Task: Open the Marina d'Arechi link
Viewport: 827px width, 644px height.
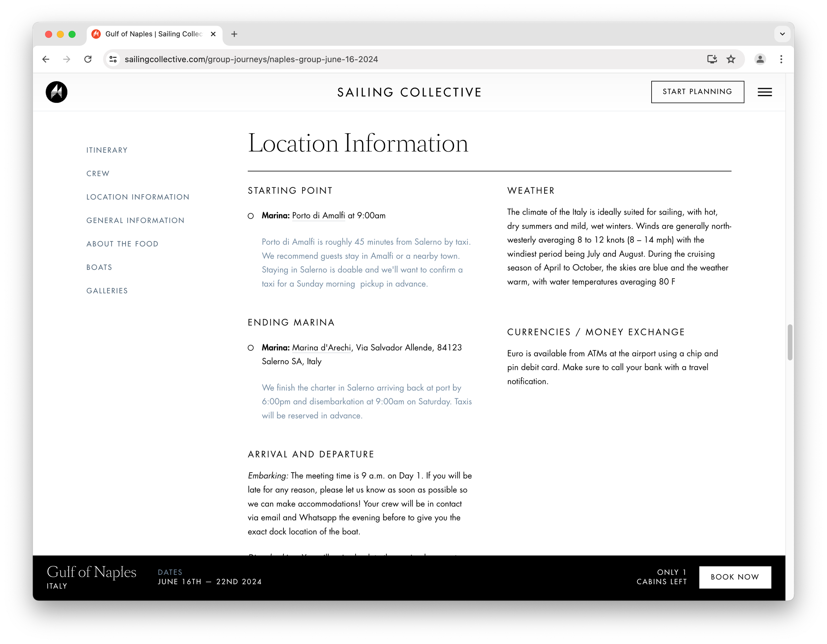Action: point(321,347)
